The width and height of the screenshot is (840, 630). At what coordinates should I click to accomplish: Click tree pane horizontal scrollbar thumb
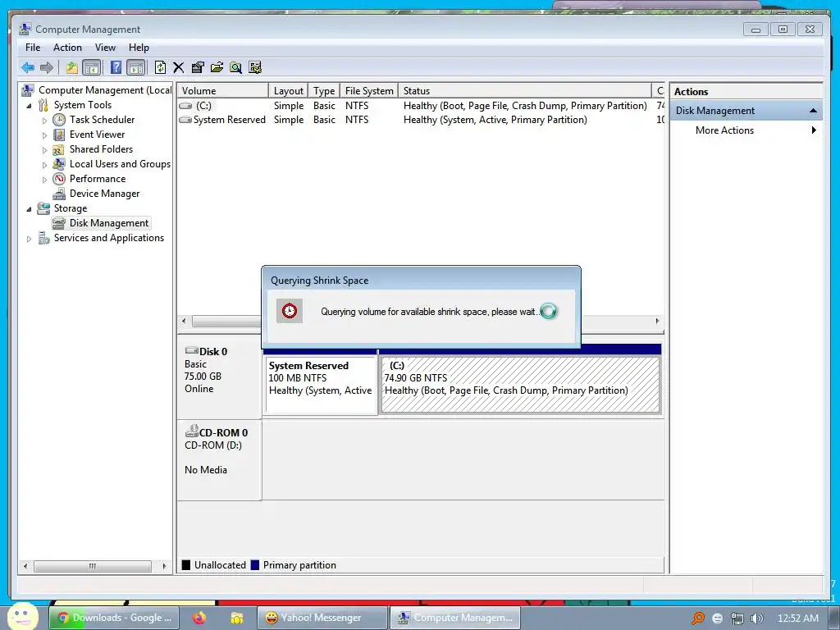pos(92,566)
